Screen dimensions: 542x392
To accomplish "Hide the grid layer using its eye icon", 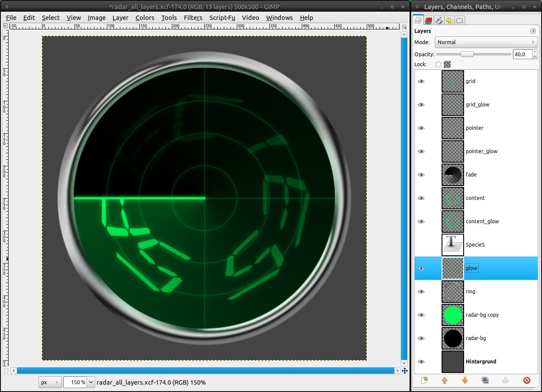I will coord(421,81).
